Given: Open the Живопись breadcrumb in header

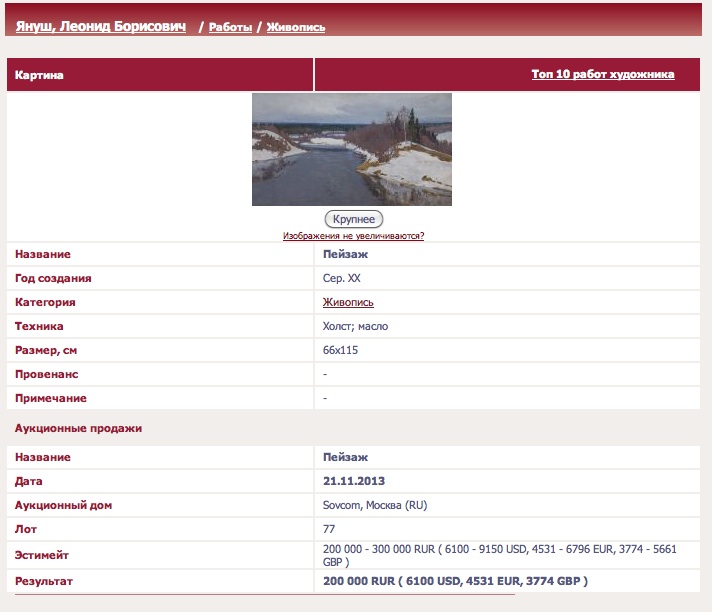Looking at the screenshot, I should (x=296, y=27).
